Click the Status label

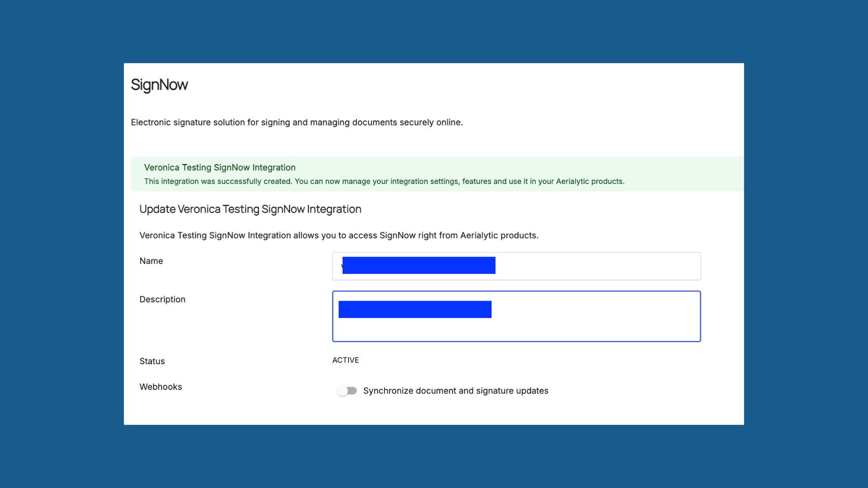[152, 361]
